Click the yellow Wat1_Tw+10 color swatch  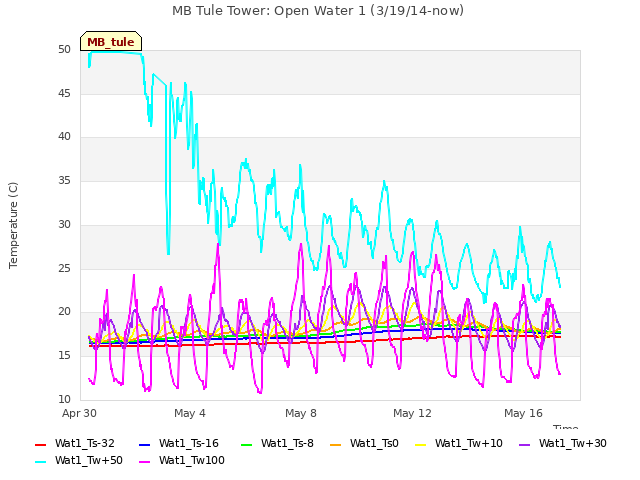(x=420, y=444)
